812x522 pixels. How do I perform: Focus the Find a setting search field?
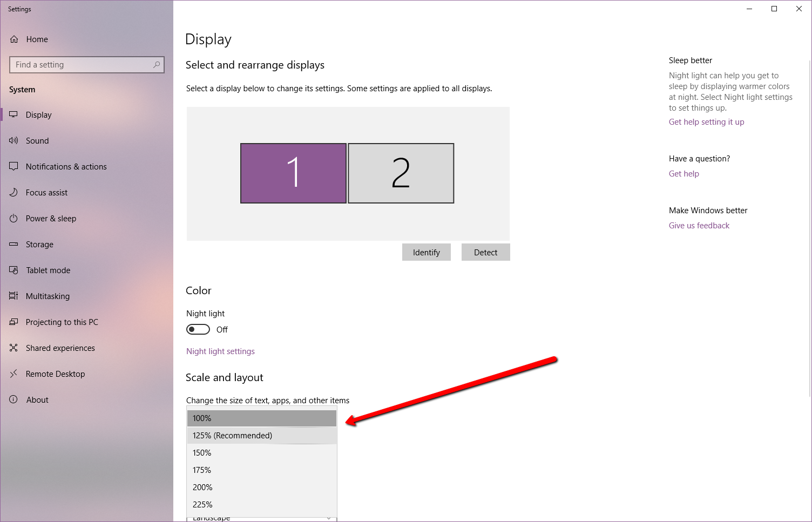pyautogui.click(x=87, y=65)
